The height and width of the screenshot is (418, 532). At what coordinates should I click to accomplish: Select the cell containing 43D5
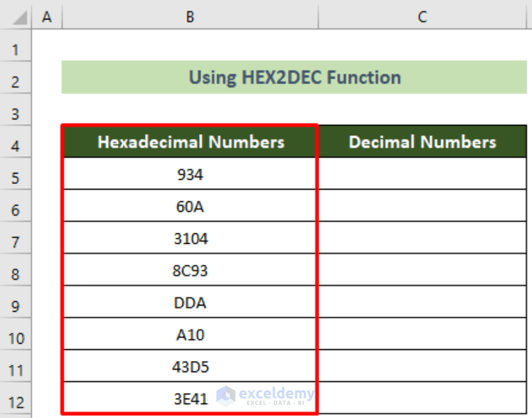click(190, 366)
